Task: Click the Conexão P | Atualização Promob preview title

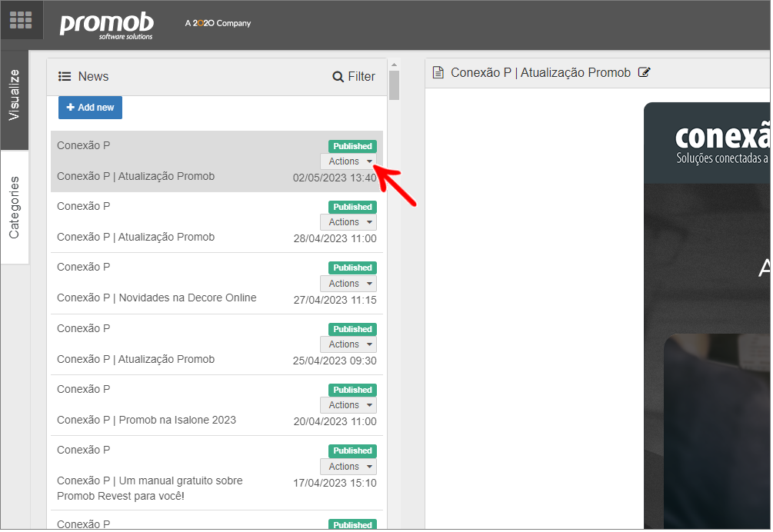Action: [540, 72]
